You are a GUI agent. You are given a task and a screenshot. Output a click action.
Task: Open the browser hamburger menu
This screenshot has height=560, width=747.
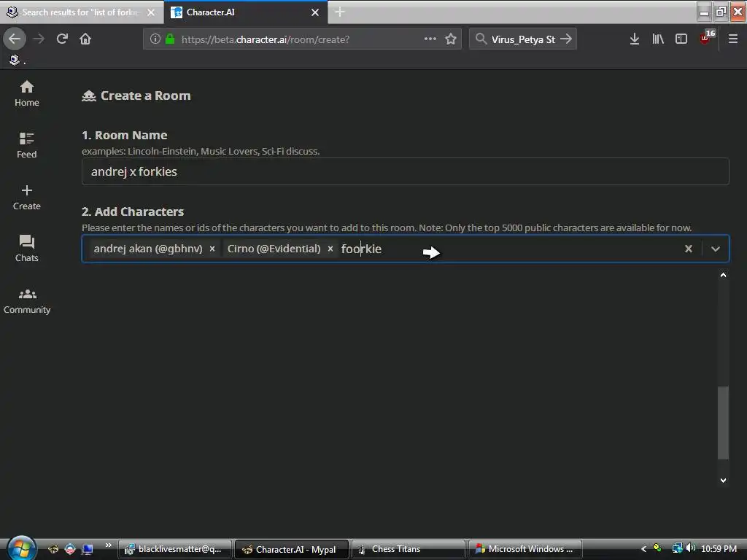pyautogui.click(x=733, y=39)
